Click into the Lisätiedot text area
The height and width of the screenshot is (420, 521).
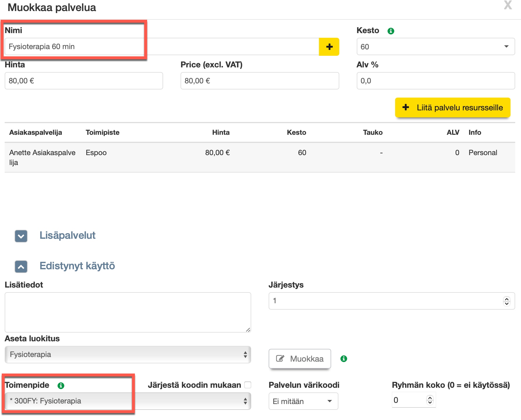(x=128, y=312)
